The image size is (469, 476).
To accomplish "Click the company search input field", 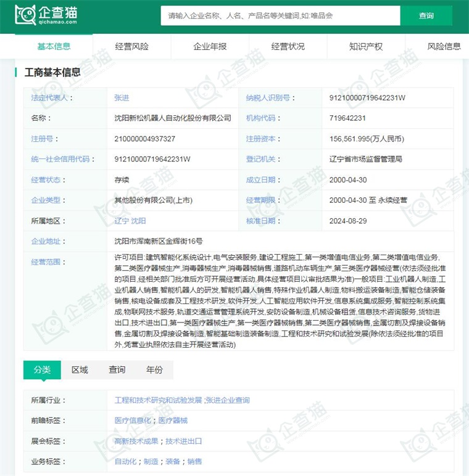I will tap(280, 15).
